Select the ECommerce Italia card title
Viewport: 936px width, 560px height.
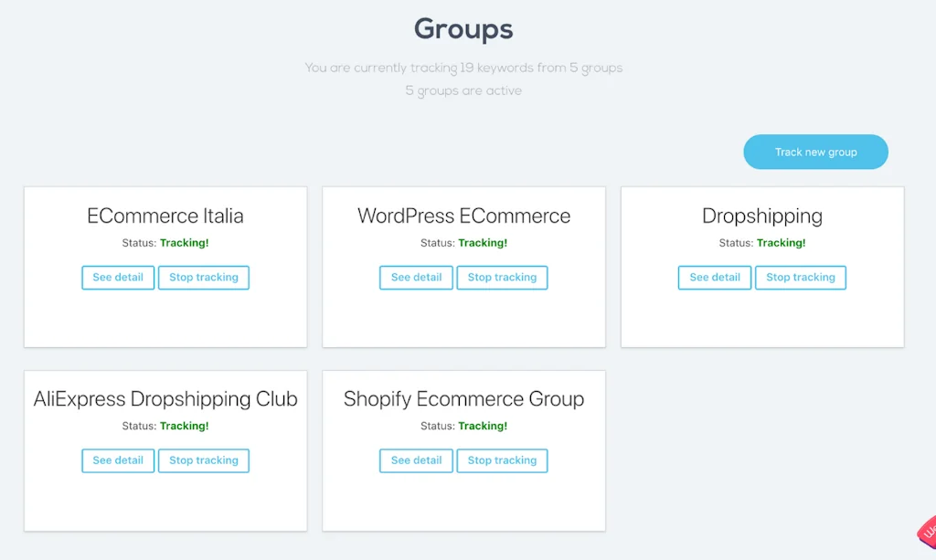[x=165, y=217]
